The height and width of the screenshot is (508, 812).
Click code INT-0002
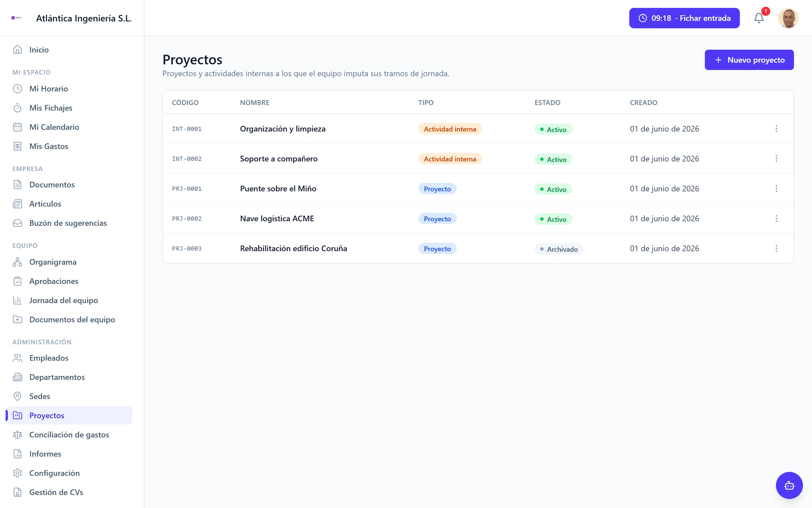[187, 159]
